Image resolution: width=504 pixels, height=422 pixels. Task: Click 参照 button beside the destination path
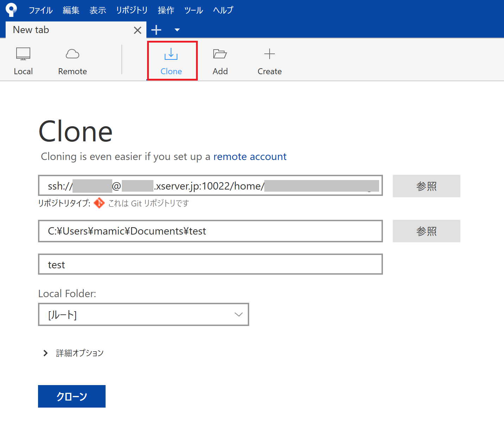point(426,231)
